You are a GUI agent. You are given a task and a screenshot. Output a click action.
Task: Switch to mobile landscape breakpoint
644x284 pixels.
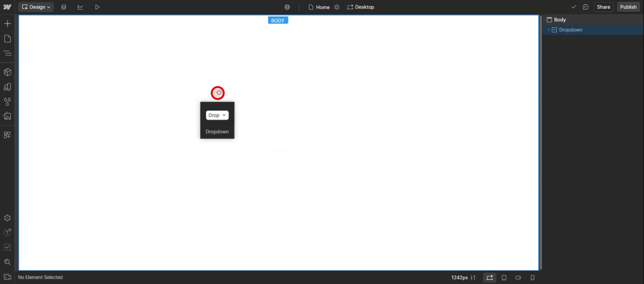click(x=518, y=278)
